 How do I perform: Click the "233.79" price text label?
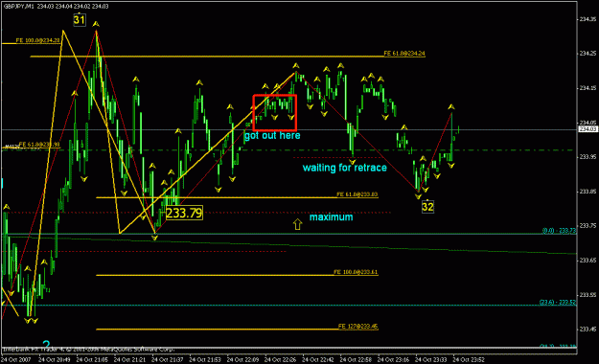(x=184, y=213)
